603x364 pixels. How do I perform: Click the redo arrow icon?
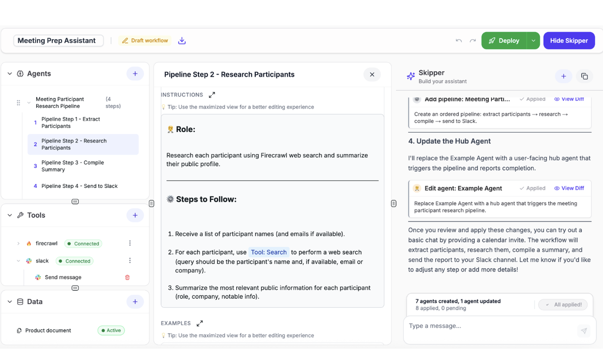[473, 40]
